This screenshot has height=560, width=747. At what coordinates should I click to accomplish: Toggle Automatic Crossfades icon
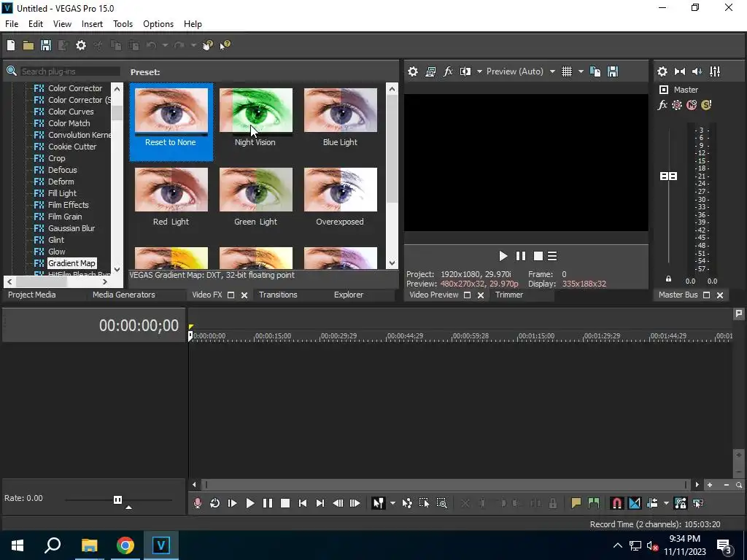[634, 503]
